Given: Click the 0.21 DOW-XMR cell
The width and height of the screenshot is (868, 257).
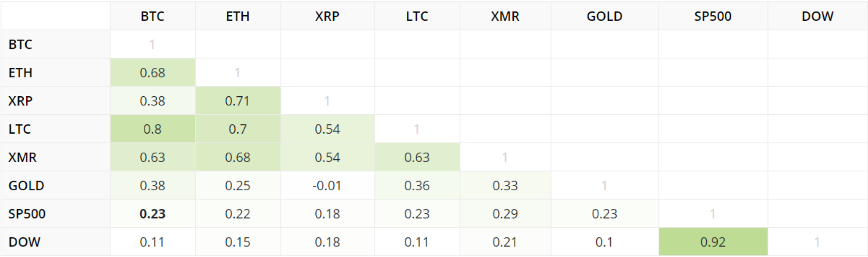Looking at the screenshot, I should 505,242.
